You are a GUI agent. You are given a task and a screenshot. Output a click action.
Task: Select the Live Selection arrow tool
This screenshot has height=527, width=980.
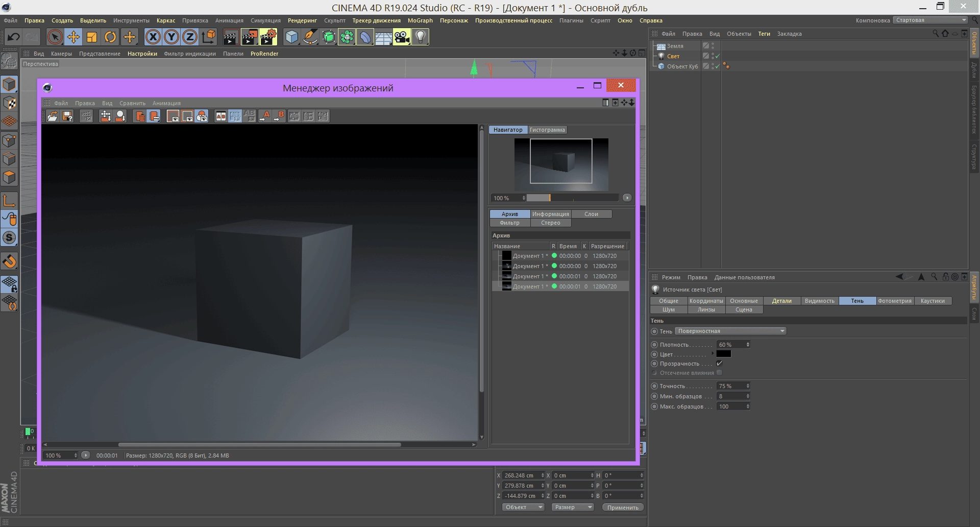55,37
